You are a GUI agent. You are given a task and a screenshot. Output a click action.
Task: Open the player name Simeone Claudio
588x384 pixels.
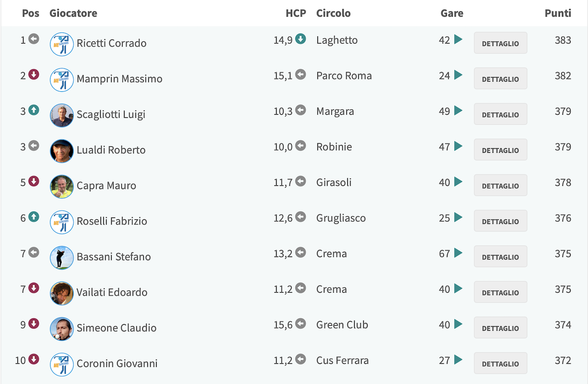pyautogui.click(x=117, y=328)
